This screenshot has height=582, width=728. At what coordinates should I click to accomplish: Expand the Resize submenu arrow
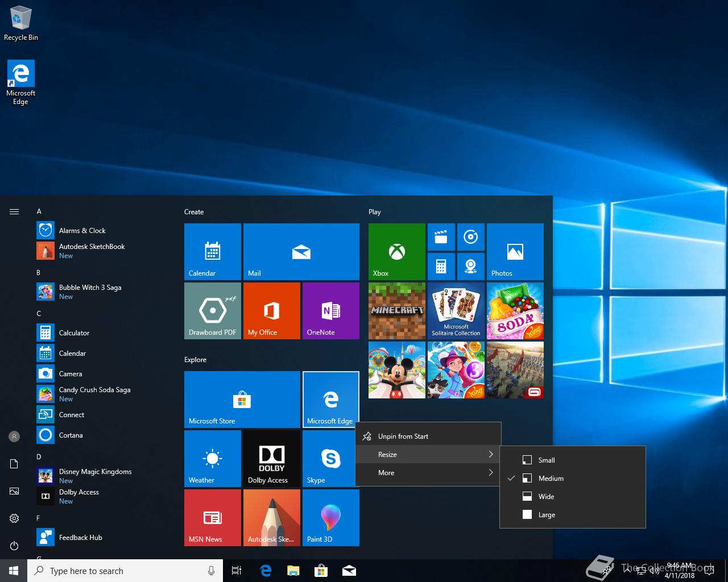coord(491,454)
